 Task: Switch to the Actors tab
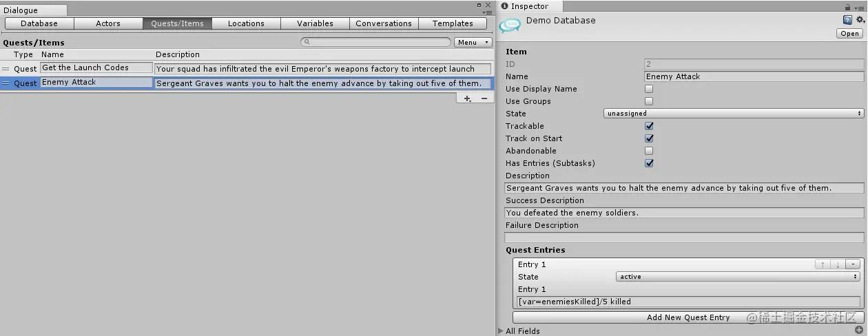pos(108,23)
